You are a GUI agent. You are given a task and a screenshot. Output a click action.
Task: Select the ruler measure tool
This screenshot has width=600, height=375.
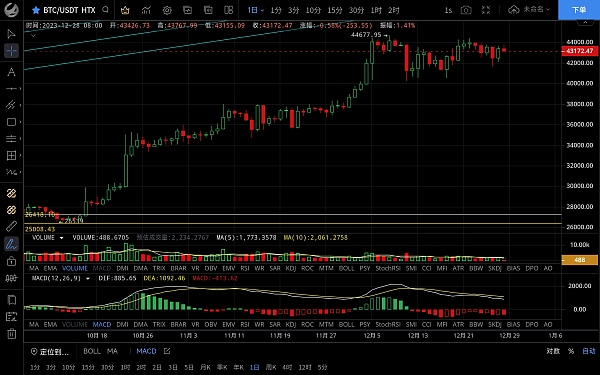[11, 227]
